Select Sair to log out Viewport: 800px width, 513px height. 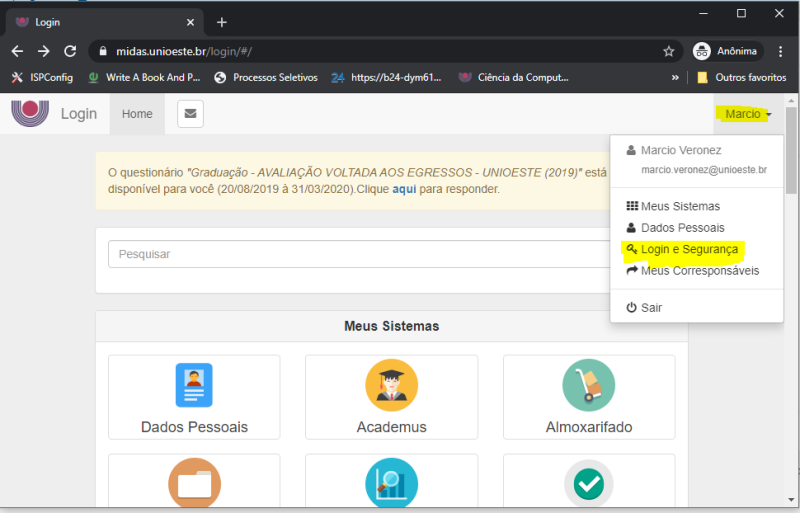[x=651, y=308]
